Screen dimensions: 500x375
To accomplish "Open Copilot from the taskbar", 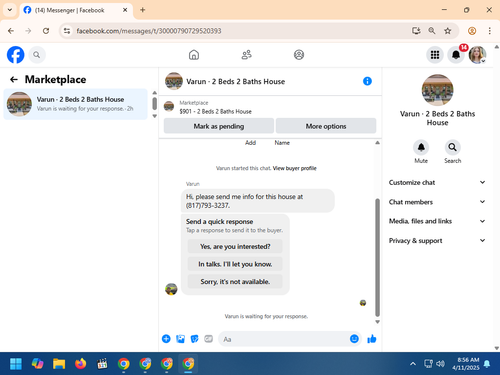I will 37,364.
